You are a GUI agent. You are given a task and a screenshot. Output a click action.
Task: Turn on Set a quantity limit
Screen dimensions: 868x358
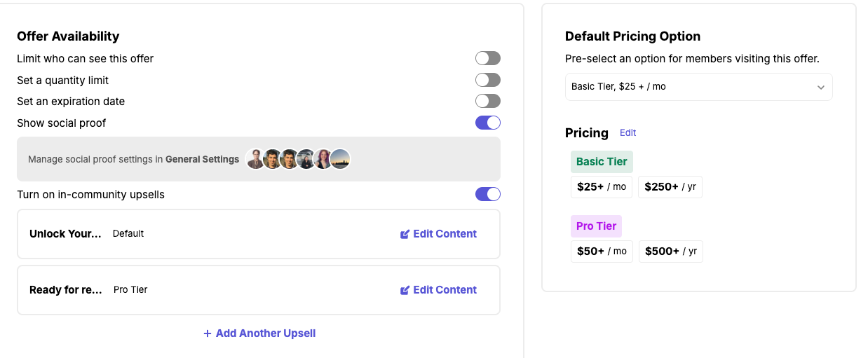tap(488, 80)
